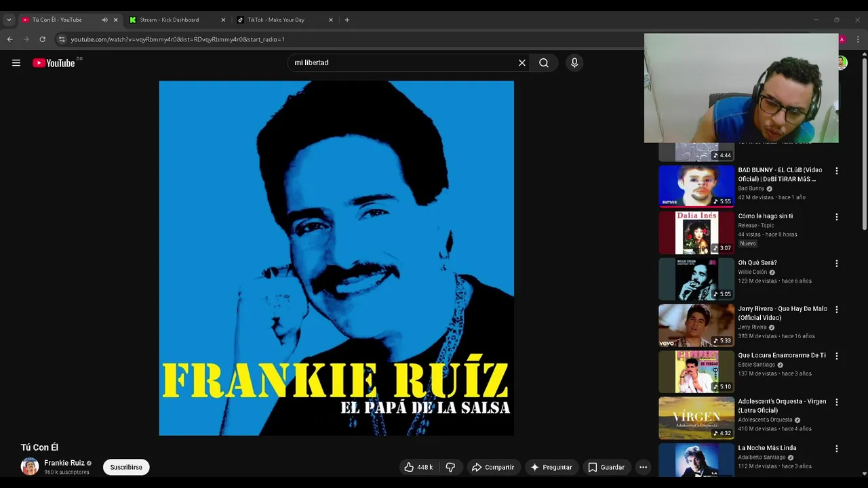
Task: Click the address bar URL
Action: (178, 39)
